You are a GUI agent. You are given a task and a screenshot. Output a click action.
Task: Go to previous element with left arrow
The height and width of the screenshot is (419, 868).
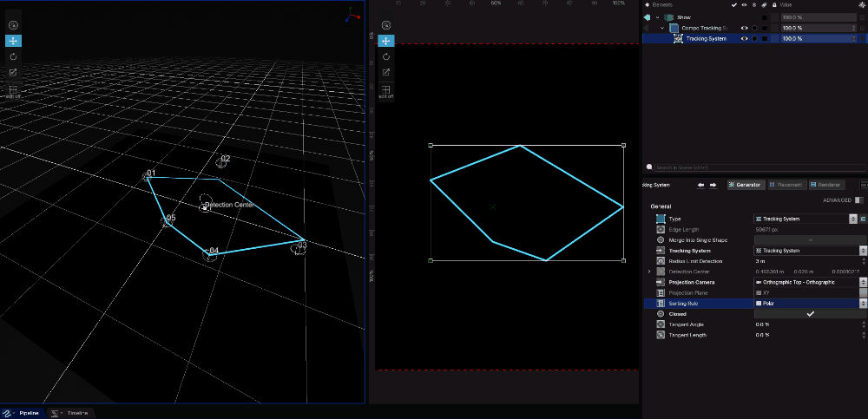pyautogui.click(x=700, y=185)
